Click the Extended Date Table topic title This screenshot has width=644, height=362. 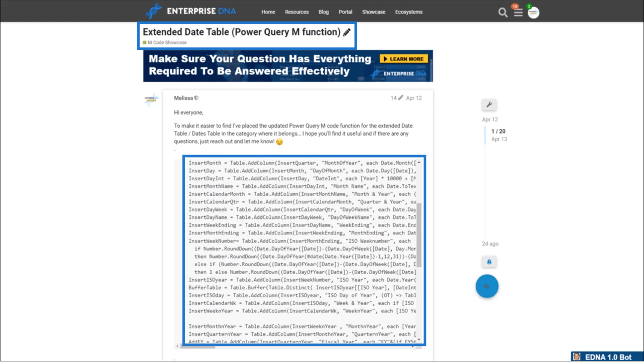coord(242,32)
